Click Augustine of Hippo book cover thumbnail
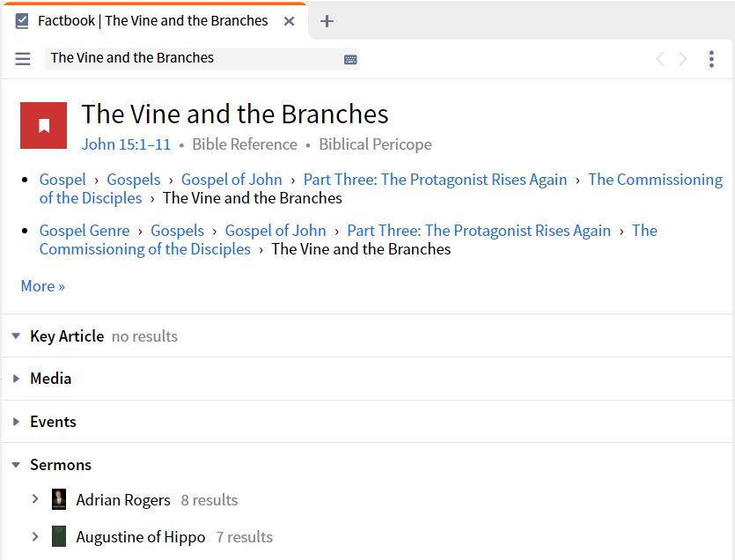735x560 pixels. (59, 536)
